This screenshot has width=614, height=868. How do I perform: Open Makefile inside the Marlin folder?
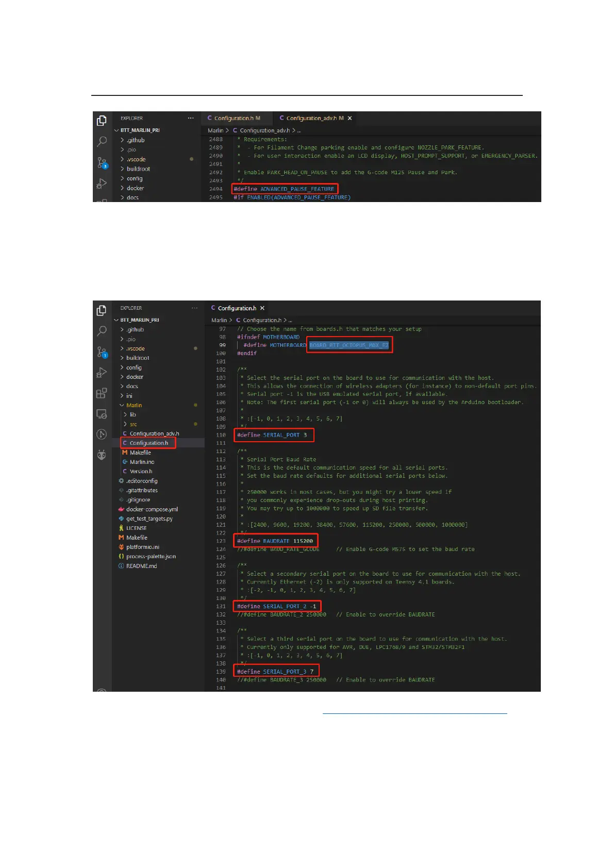coord(140,453)
